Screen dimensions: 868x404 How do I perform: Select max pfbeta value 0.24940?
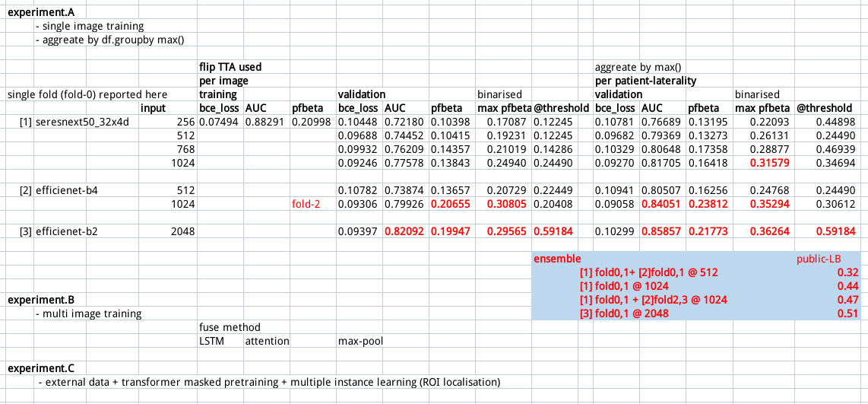(x=508, y=163)
